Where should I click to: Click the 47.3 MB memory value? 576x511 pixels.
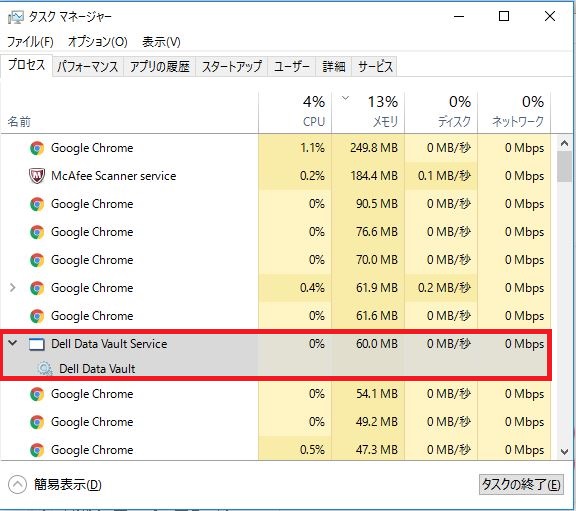point(377,450)
